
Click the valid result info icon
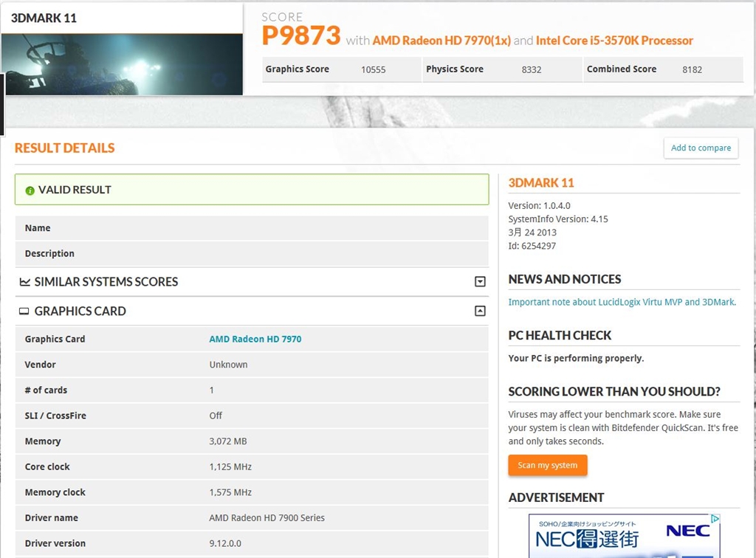point(30,190)
